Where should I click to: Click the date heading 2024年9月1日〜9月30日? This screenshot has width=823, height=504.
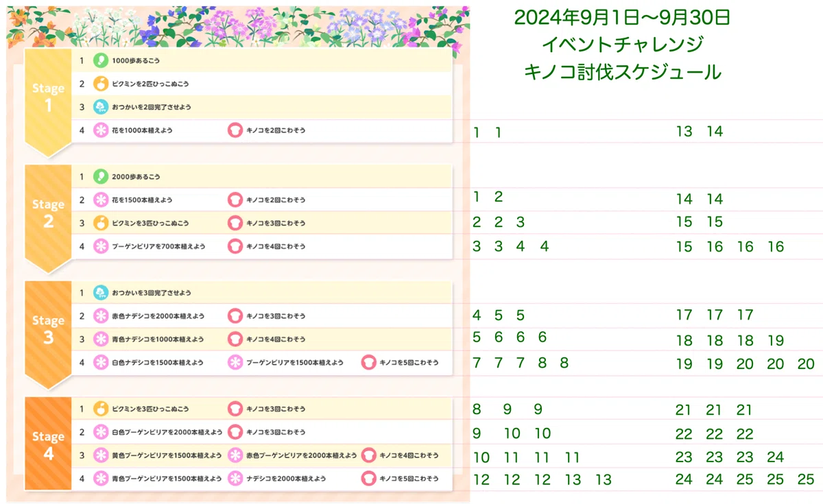[622, 18]
